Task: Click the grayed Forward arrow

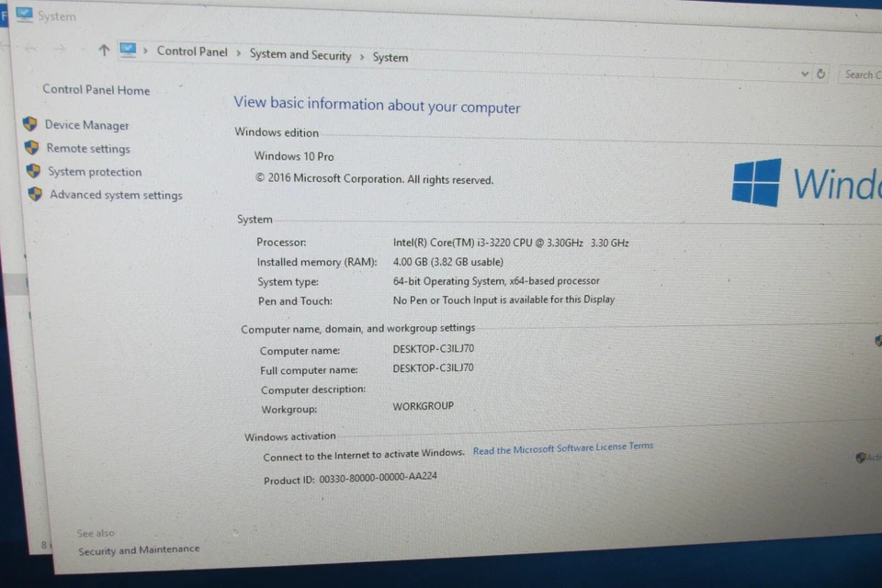Action: click(58, 48)
